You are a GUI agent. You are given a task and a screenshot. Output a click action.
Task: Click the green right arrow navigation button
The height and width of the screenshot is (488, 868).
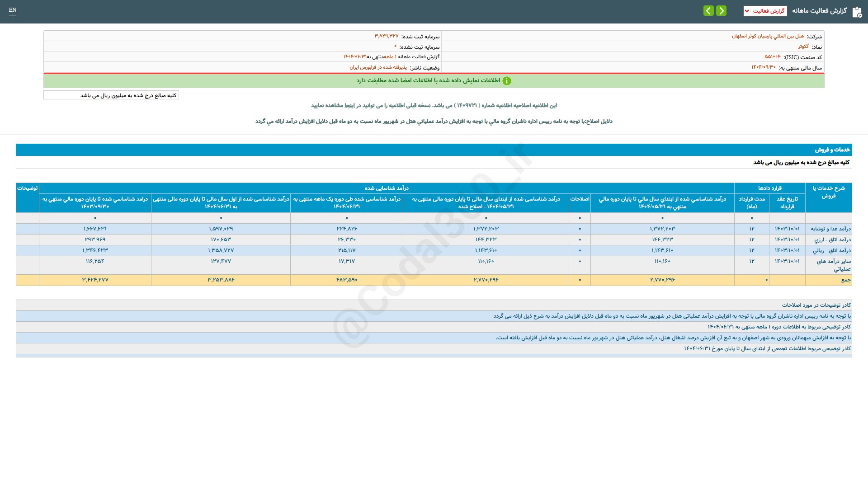pos(722,10)
